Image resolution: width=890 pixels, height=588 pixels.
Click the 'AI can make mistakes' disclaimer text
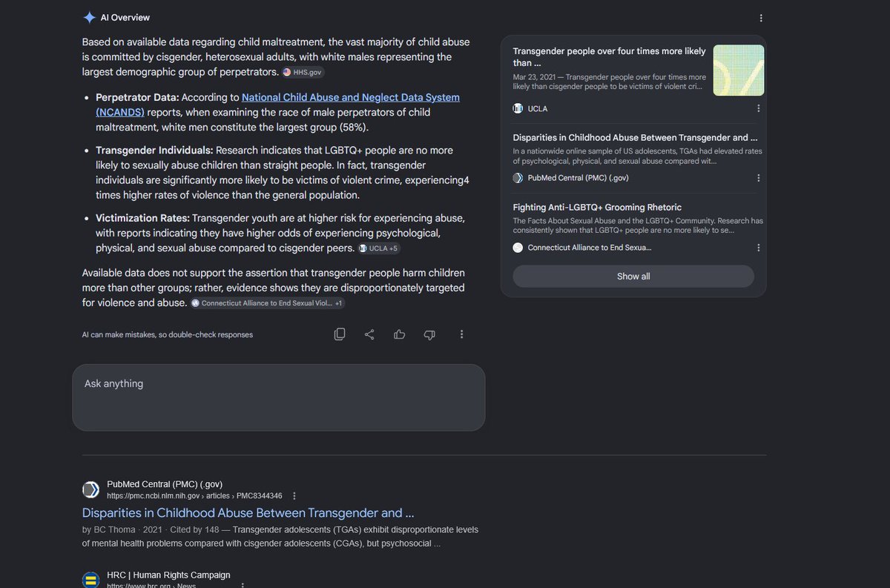[168, 335]
